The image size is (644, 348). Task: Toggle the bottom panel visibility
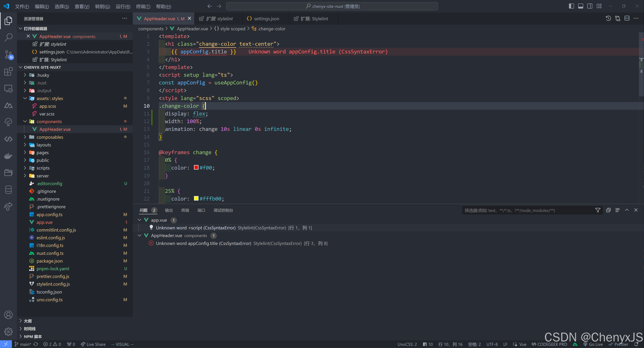580,6
